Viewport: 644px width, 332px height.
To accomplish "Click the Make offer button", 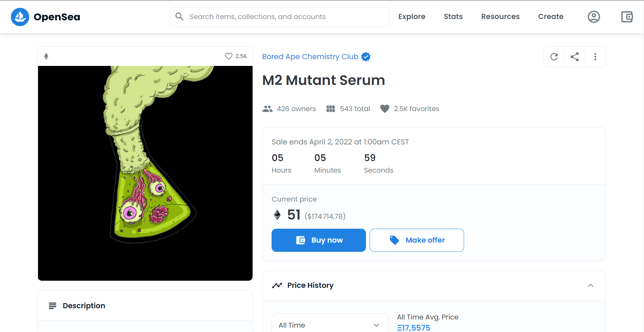I will pyautogui.click(x=417, y=240).
